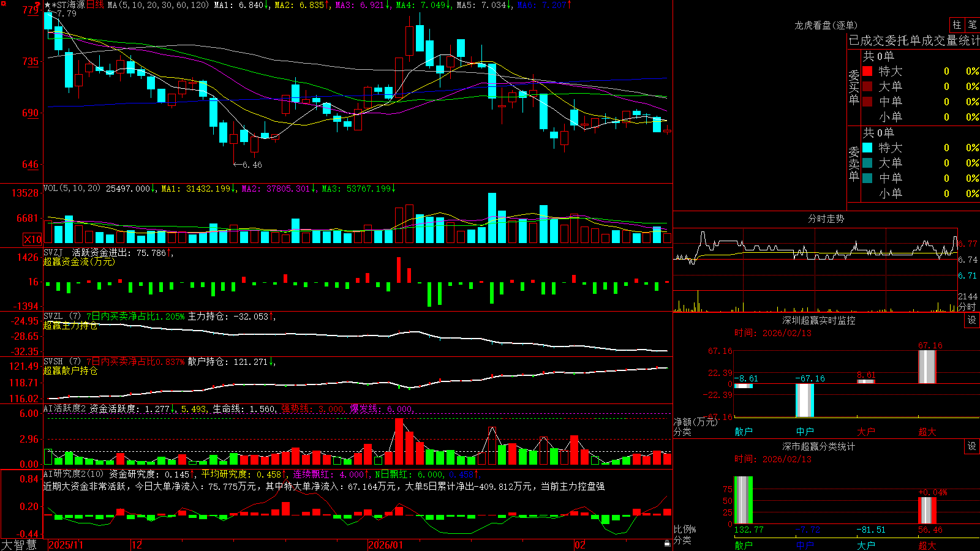Click the lock icon on the timeline bar
Screen dimensions: 980x551
(x=667, y=544)
